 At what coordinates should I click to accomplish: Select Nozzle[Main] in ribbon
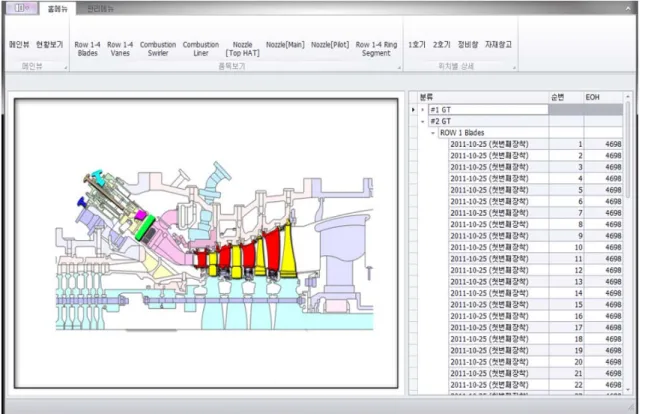pyautogui.click(x=285, y=44)
